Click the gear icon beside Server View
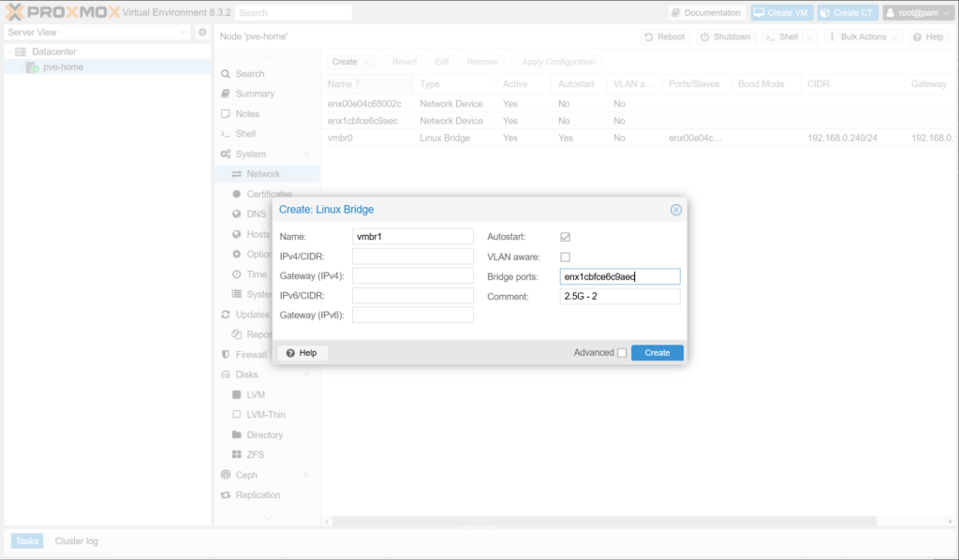959x560 pixels. click(201, 32)
